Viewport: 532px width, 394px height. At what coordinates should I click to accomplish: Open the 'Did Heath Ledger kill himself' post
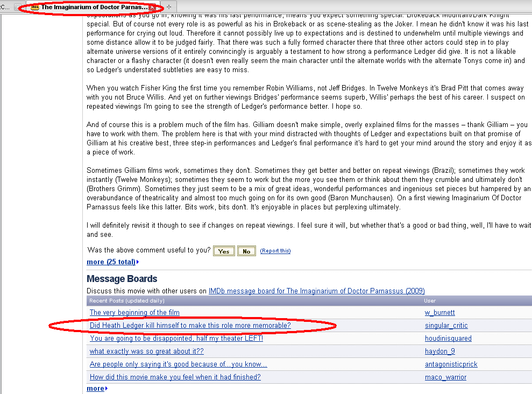click(190, 326)
